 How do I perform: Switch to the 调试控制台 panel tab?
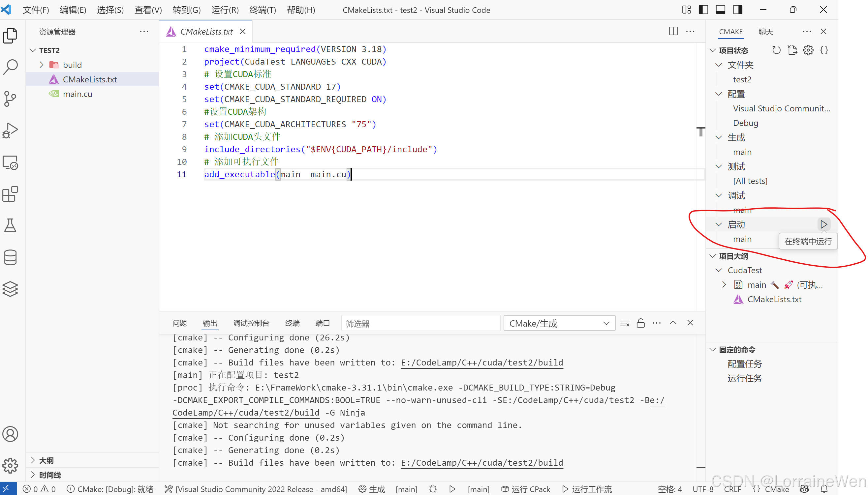click(x=251, y=323)
